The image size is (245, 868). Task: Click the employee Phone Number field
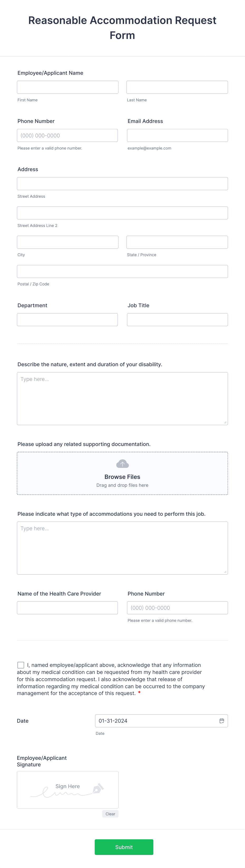(67, 136)
